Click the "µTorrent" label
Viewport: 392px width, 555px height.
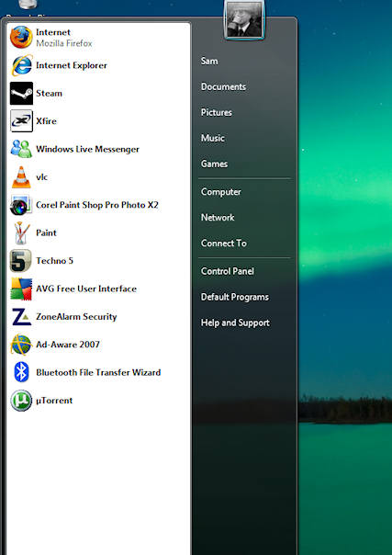[x=54, y=401]
